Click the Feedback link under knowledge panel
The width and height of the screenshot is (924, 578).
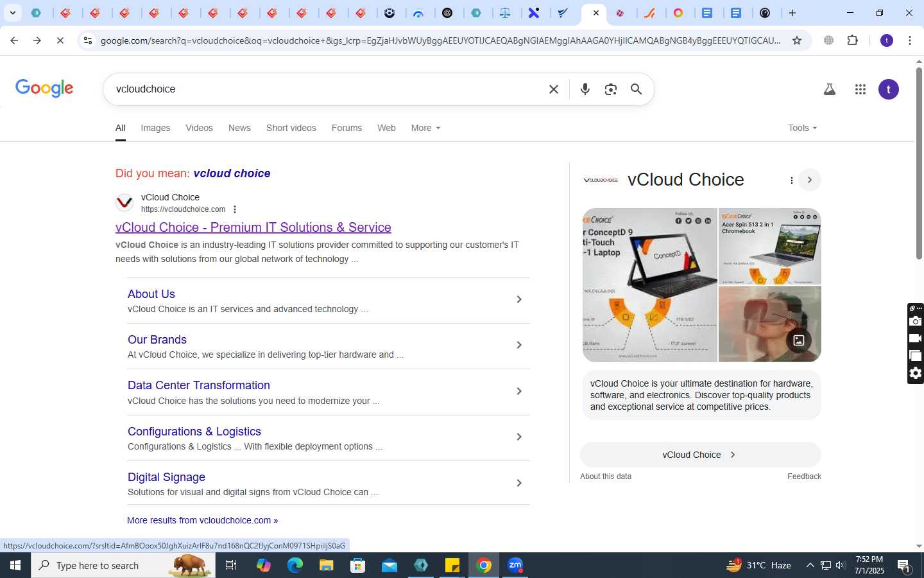click(804, 477)
